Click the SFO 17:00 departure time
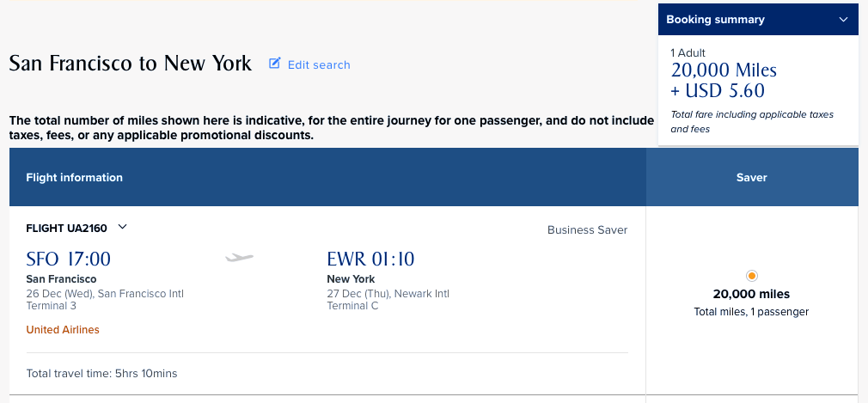Viewport: 868px width, 403px height. [x=69, y=259]
